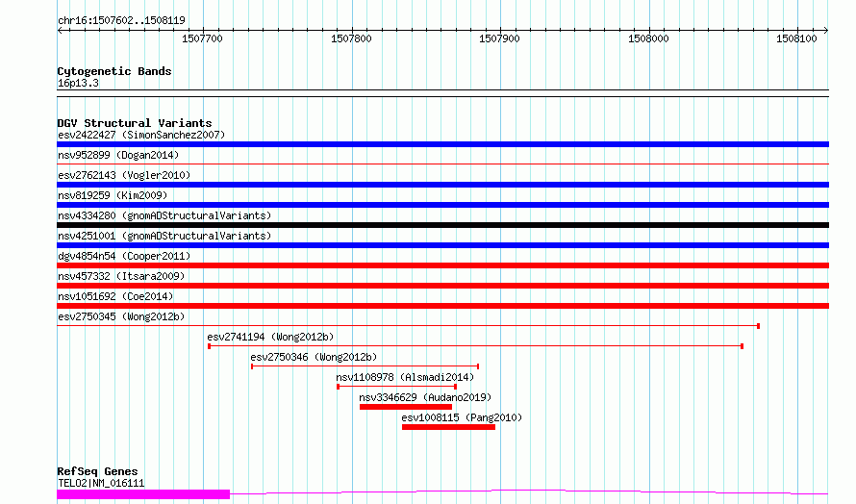The image size is (856, 504).
Task: Click the esv2741194 (Wong2012b) variant line
Action: click(x=475, y=346)
